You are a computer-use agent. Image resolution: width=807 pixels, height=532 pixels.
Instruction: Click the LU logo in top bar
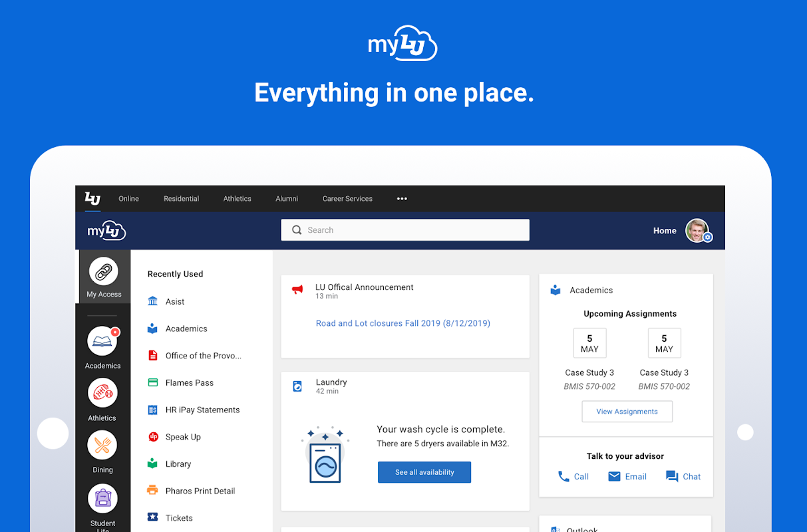point(92,198)
